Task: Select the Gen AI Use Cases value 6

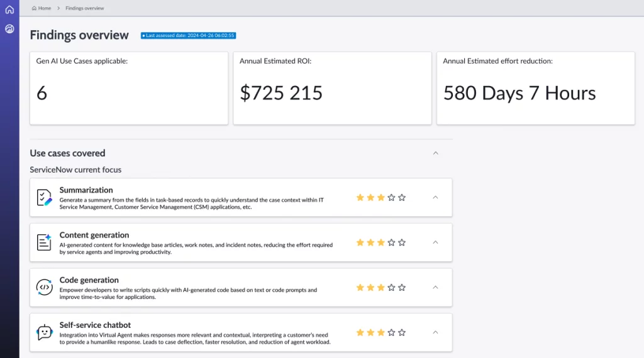Action: tap(42, 93)
